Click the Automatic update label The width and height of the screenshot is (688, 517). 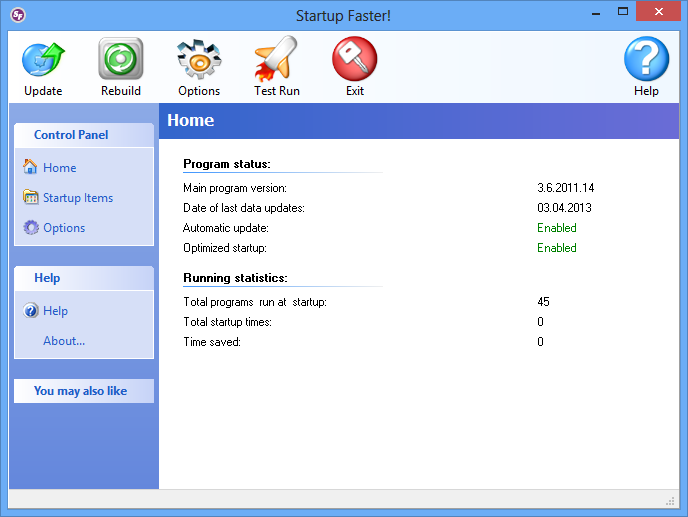(226, 228)
